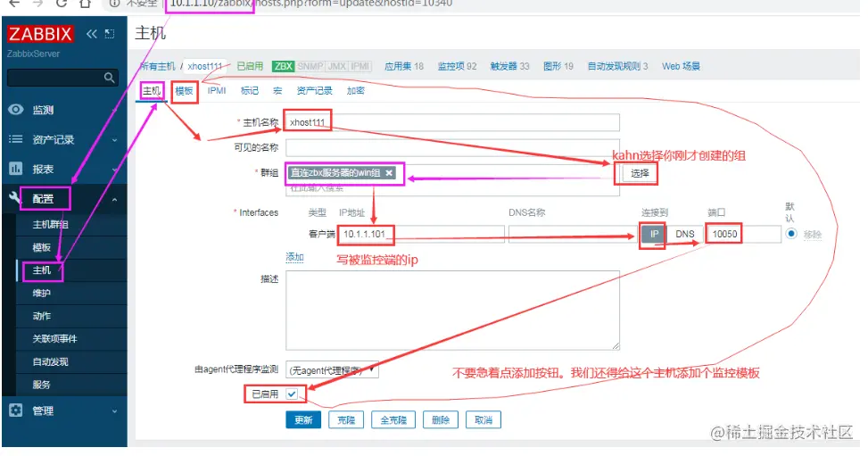Open 应用集 18 link
The width and height of the screenshot is (868, 456).
click(x=404, y=66)
